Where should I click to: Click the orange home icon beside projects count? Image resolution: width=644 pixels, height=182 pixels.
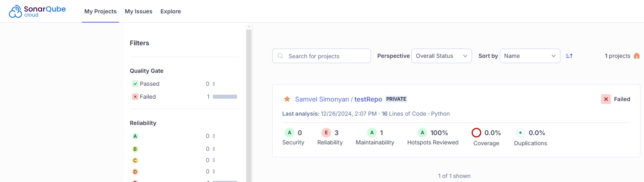click(x=637, y=56)
